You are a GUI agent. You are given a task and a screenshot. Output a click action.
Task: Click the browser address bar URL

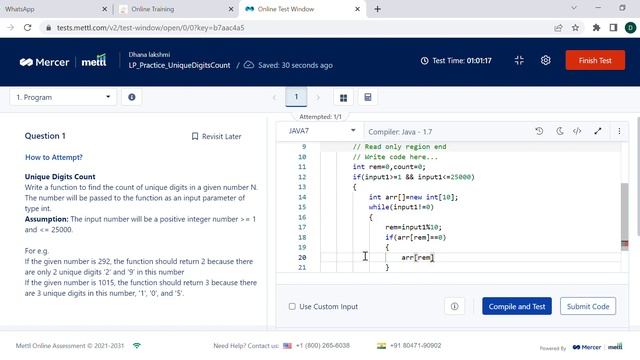[x=150, y=28]
